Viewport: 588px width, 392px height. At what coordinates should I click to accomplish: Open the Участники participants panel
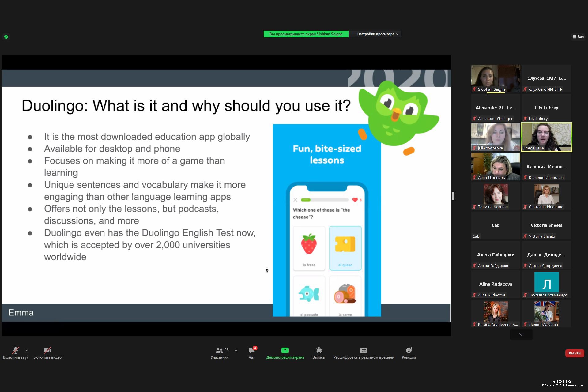pyautogui.click(x=220, y=353)
